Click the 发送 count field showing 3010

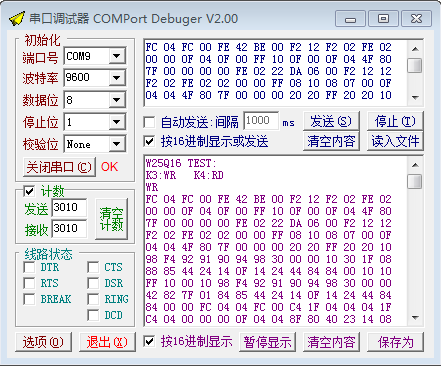click(x=69, y=208)
